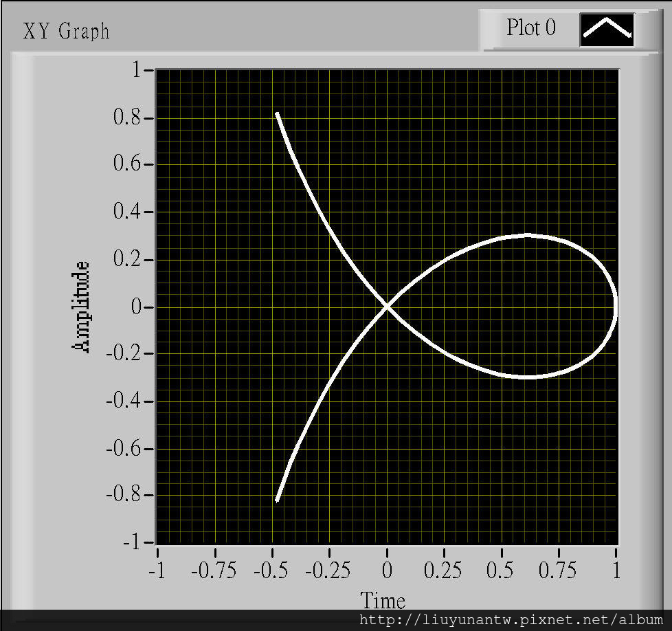Click the X-axis tick label -0.25
The height and width of the screenshot is (631, 672).
click(x=328, y=570)
